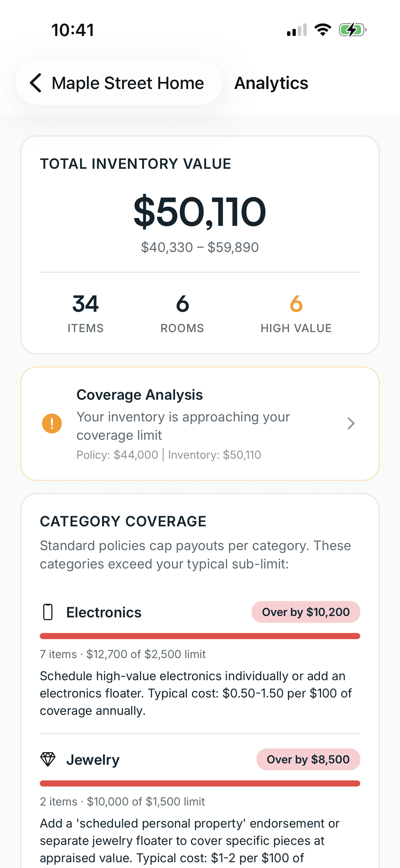The image size is (400, 868).
Task: Tap the Electronics phone icon
Action: tap(48, 612)
